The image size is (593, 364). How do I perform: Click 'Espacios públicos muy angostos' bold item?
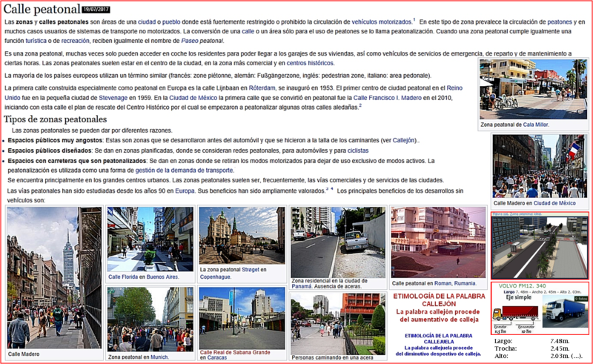[x=55, y=140]
